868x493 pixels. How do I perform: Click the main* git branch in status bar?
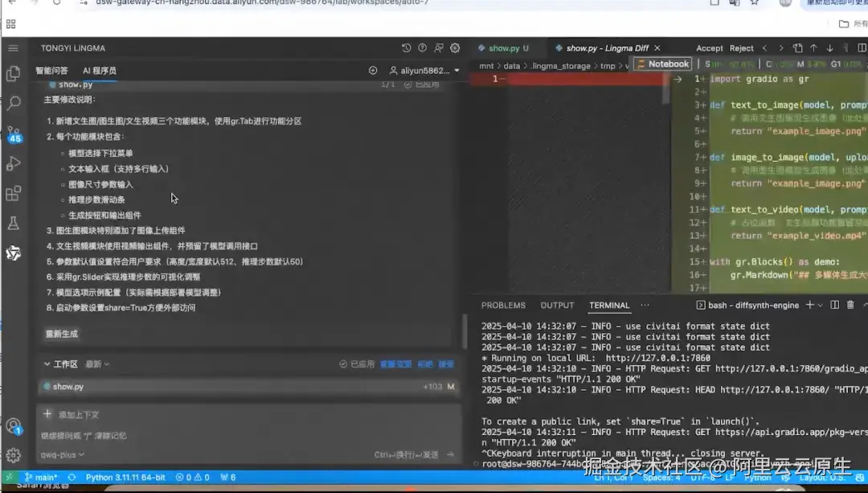pyautogui.click(x=40, y=478)
